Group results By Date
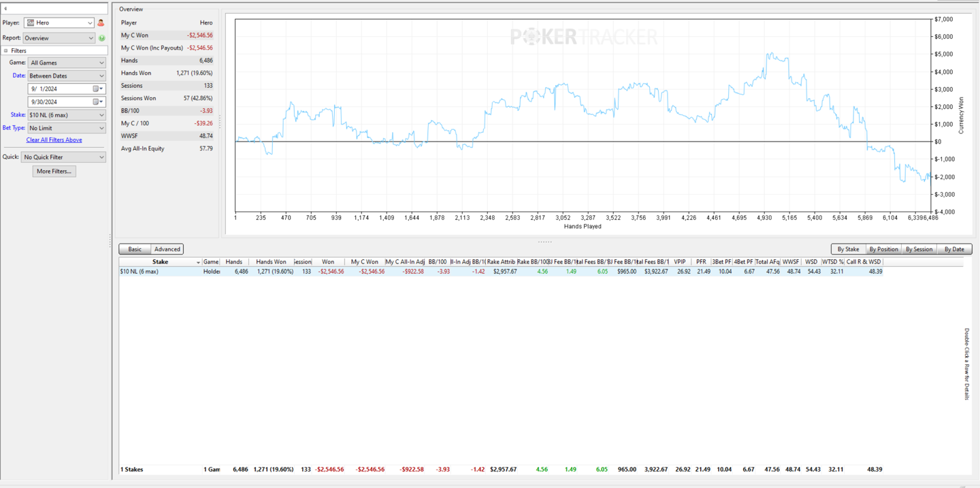Viewport: 980px width, 488px height. point(954,249)
